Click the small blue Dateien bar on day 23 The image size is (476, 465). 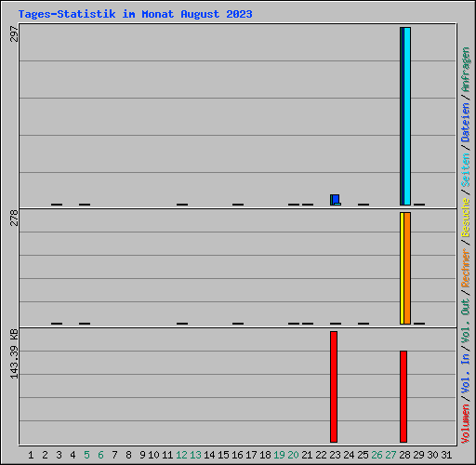coord(336,199)
